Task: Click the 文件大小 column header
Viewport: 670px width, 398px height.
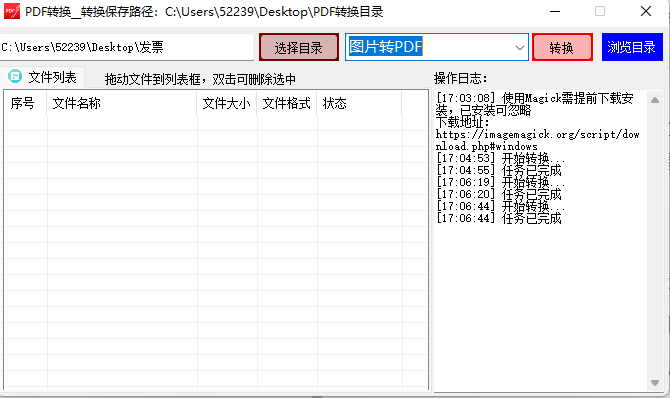Action: point(227,103)
